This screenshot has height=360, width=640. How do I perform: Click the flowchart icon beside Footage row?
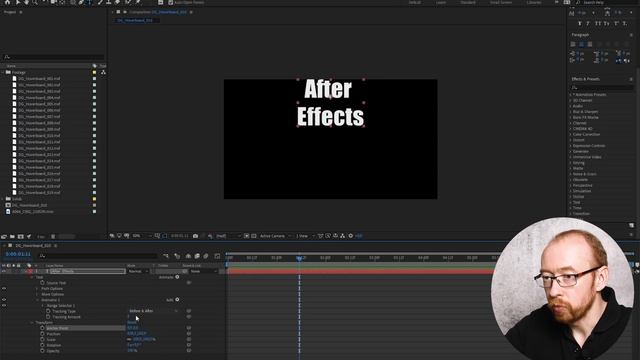tap(103, 72)
